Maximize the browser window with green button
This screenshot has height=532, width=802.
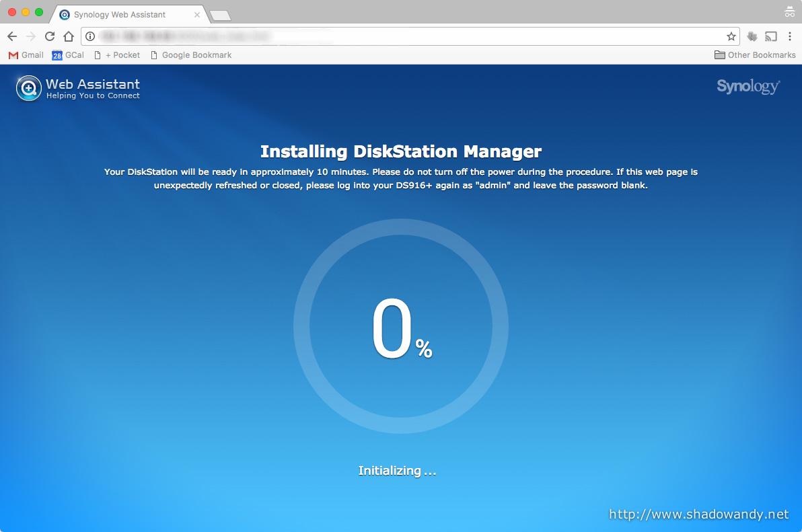(x=39, y=11)
